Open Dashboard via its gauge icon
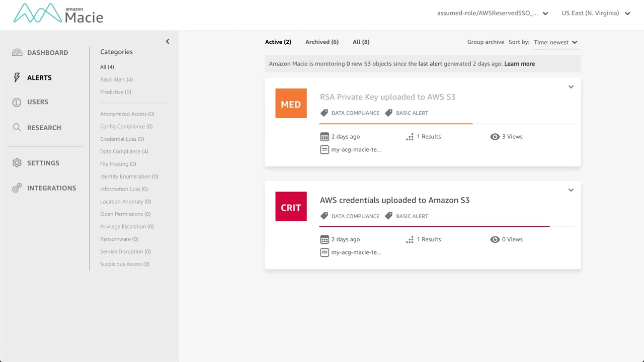 pyautogui.click(x=17, y=53)
